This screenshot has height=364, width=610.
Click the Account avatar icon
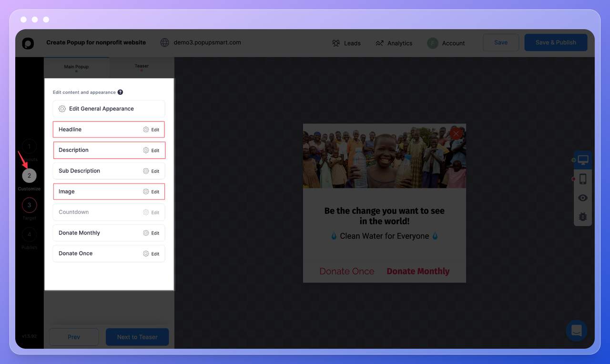[433, 43]
